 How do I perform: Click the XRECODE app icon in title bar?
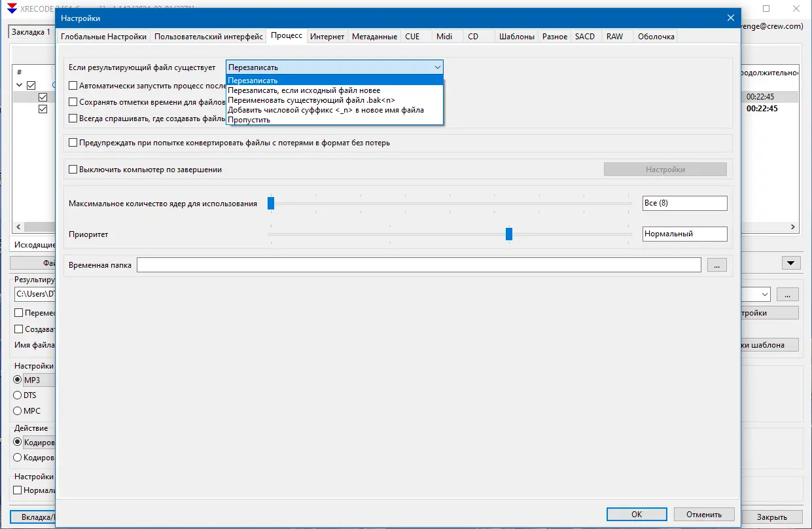coord(11,9)
